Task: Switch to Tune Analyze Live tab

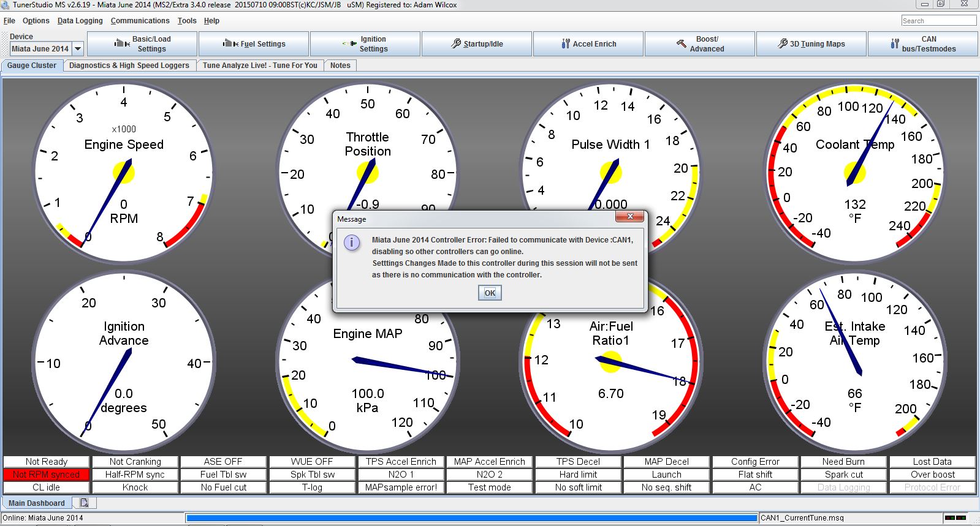Action: pyautogui.click(x=260, y=66)
